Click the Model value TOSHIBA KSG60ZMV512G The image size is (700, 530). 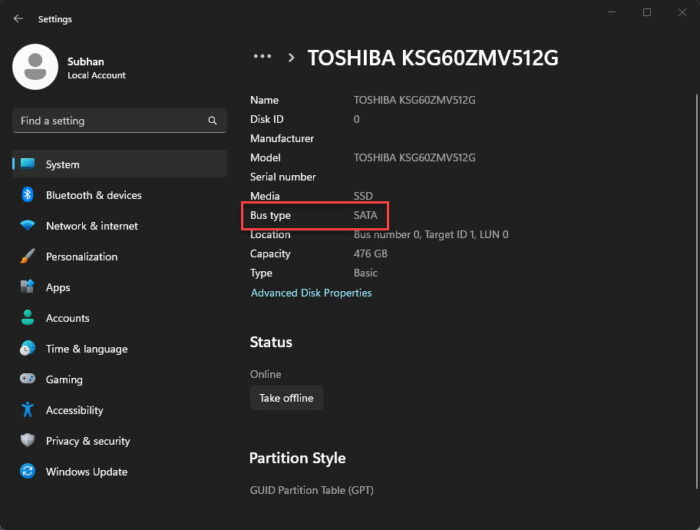coord(414,158)
